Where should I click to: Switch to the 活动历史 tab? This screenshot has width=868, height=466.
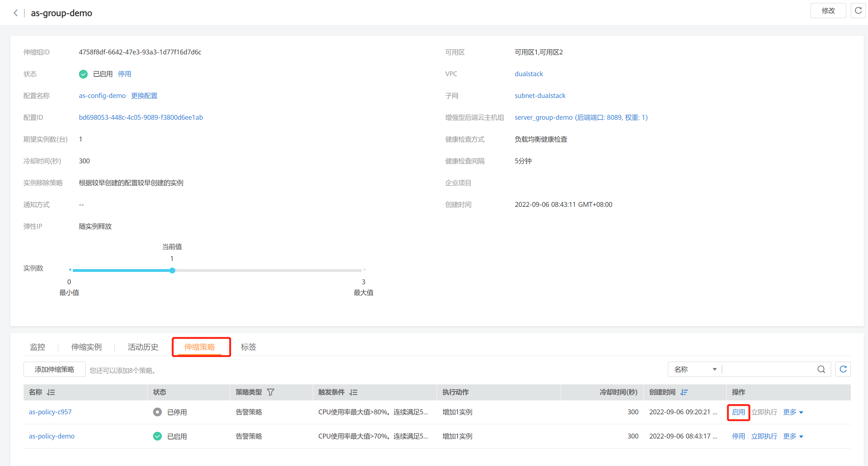pos(143,347)
